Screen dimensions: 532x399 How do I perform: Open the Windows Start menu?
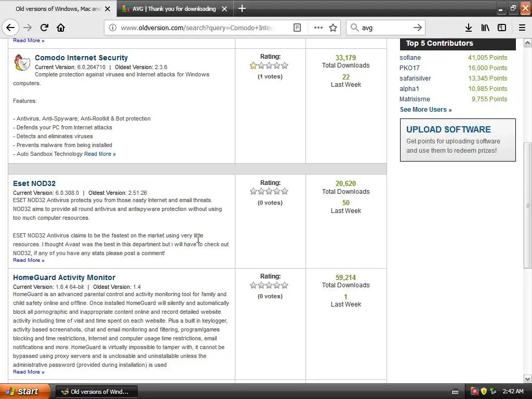tap(25, 392)
